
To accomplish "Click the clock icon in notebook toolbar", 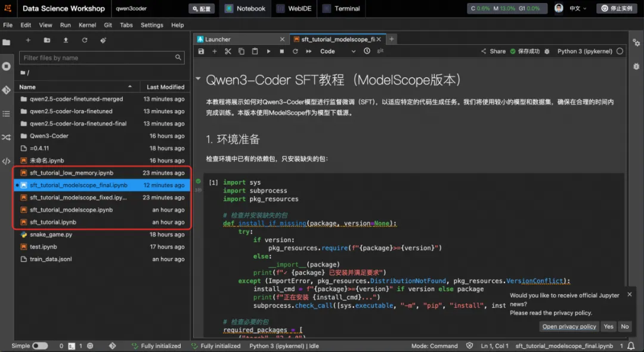I will tap(367, 51).
